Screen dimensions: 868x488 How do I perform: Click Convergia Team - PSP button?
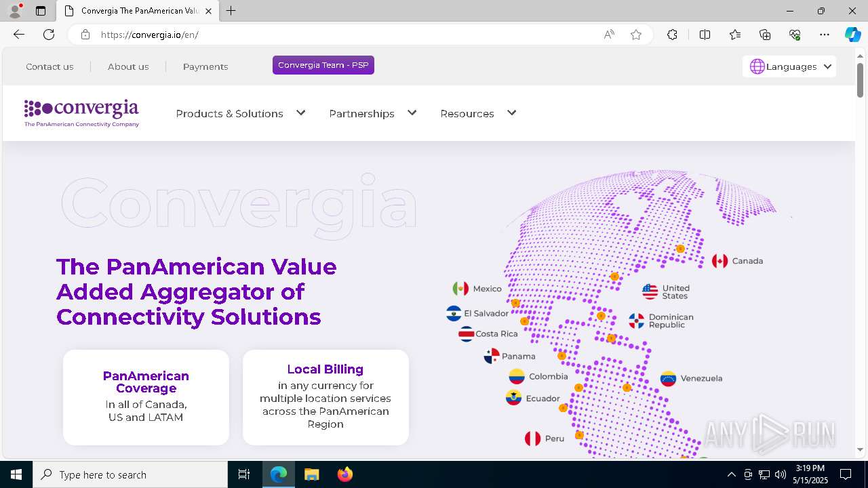click(x=323, y=65)
